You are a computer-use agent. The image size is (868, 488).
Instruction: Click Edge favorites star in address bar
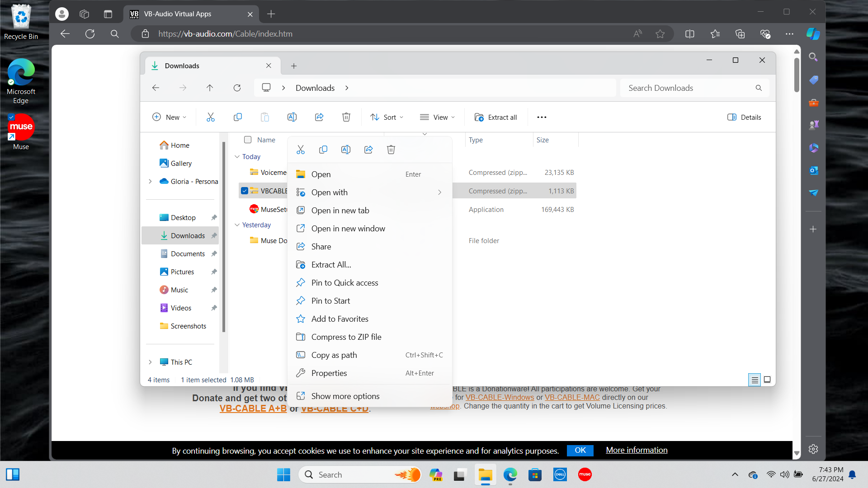[660, 34]
